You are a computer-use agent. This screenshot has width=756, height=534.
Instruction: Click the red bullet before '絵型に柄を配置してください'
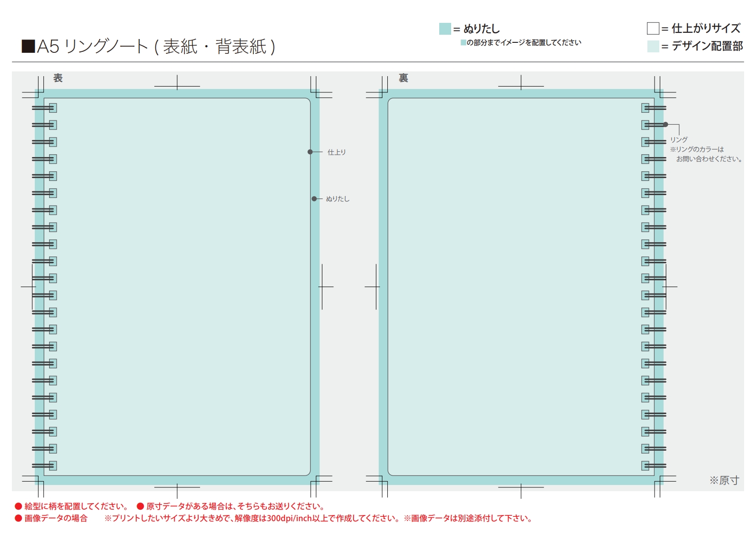click(x=19, y=506)
